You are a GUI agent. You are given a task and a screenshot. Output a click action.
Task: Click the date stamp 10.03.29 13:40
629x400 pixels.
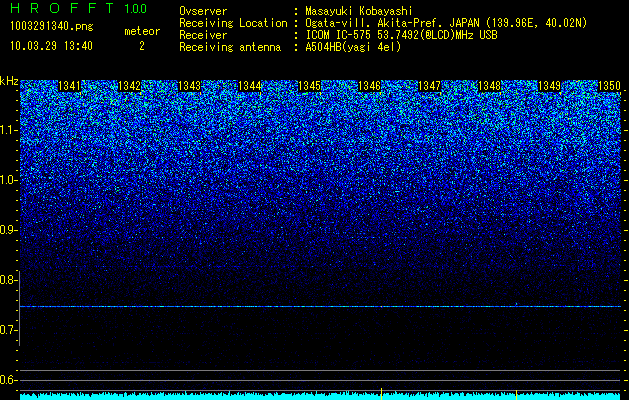point(51,46)
